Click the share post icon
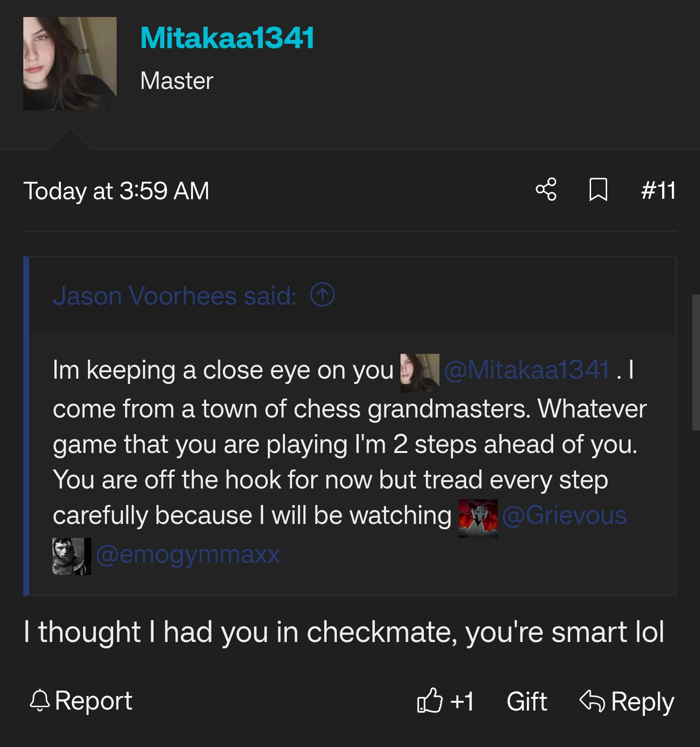The image size is (700, 747). pos(546,190)
